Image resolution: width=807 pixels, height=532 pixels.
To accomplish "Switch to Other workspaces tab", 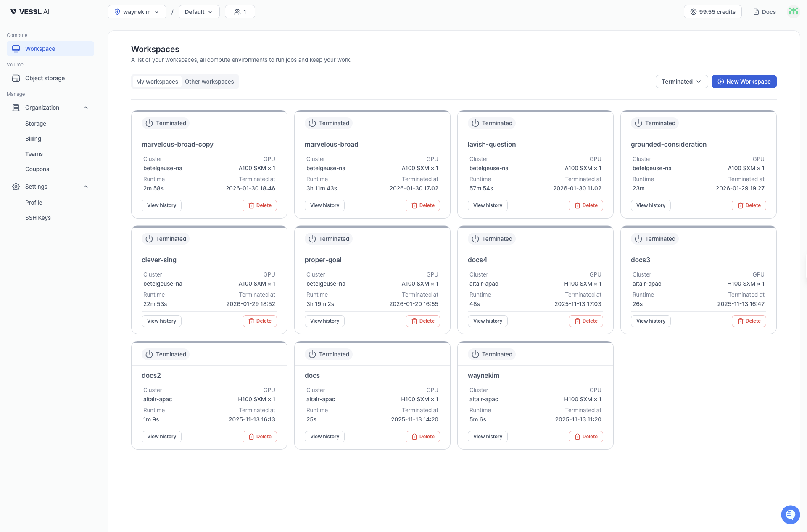I will tap(209, 81).
